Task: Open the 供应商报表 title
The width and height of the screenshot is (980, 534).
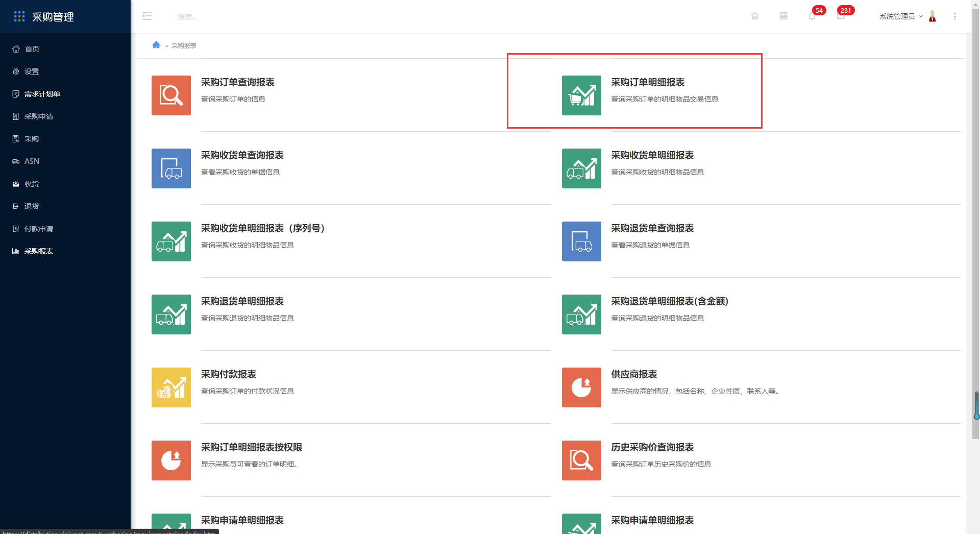Action: pos(634,374)
